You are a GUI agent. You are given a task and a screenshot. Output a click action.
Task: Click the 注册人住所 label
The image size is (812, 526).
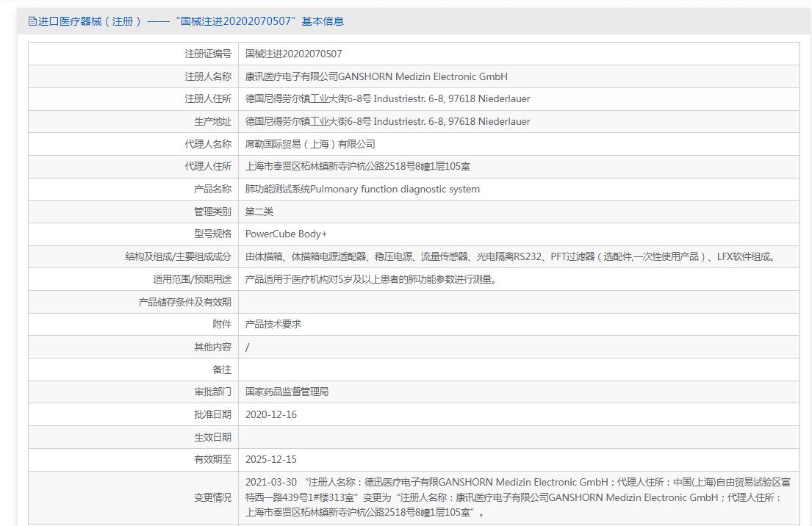pos(208,99)
